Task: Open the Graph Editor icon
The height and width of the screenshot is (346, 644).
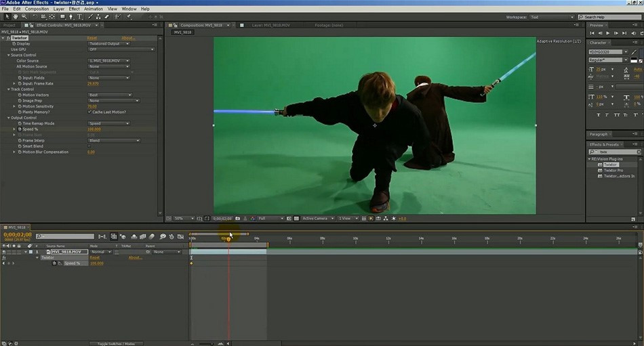Action: 180,236
